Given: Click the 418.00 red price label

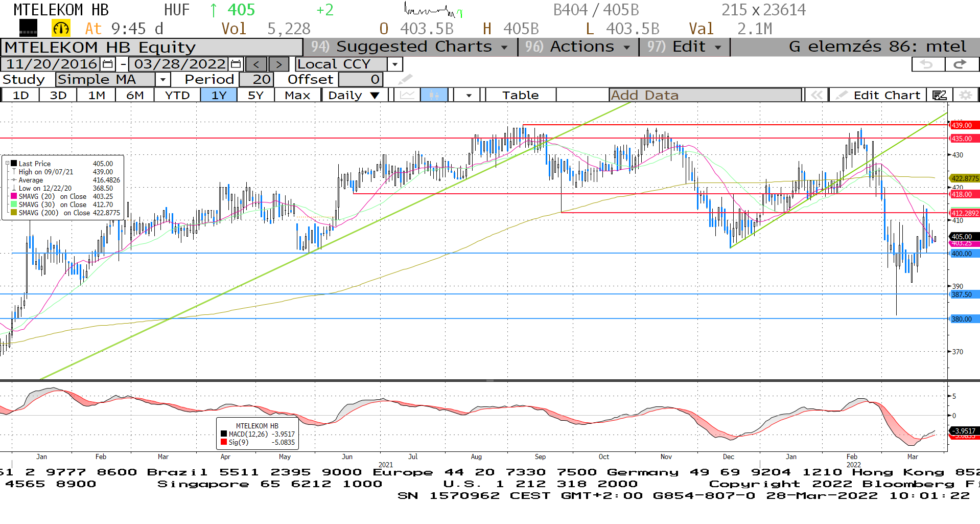Looking at the screenshot, I should click(964, 194).
